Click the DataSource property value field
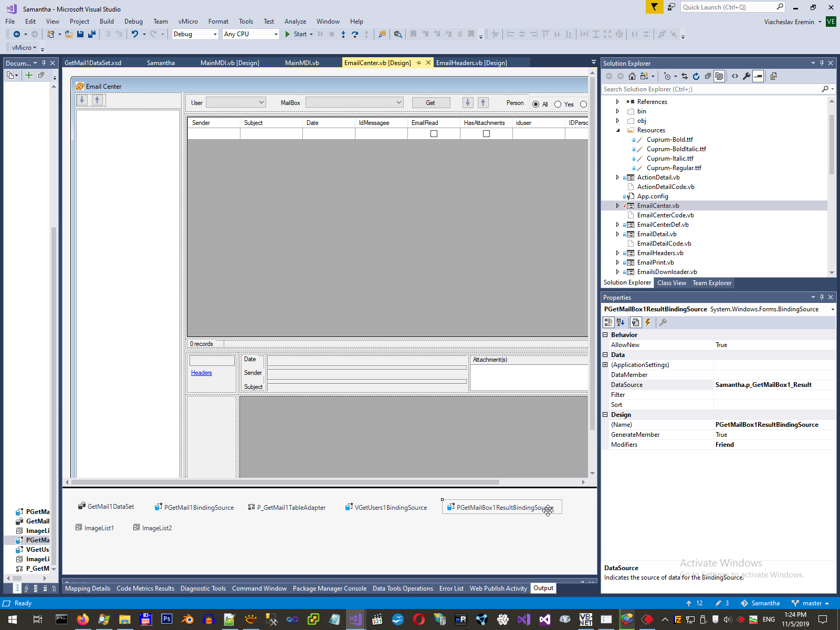The width and height of the screenshot is (840, 630). (x=774, y=385)
